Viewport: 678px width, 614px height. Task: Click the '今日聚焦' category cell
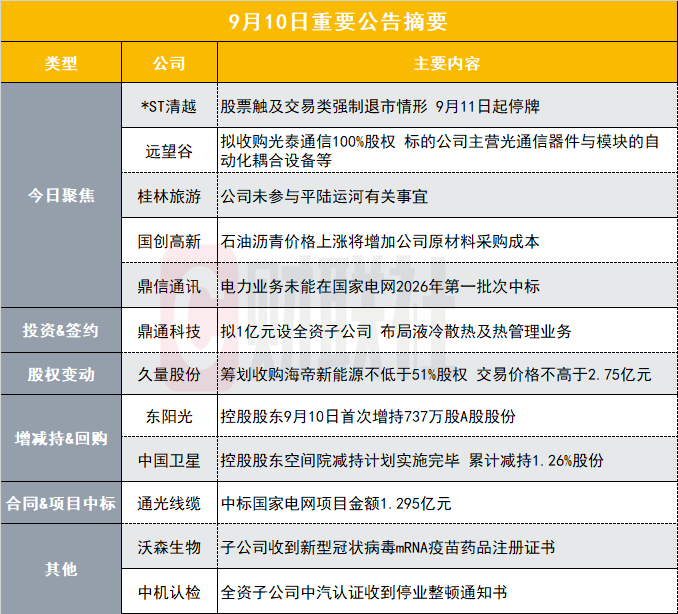[61, 195]
